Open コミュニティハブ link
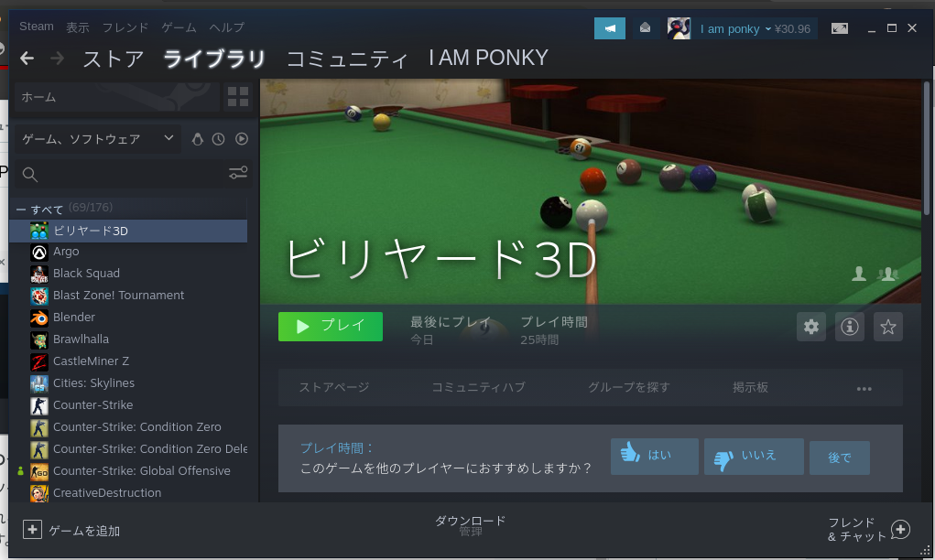Screen dimensions: 935x560 pyautogui.click(x=478, y=387)
